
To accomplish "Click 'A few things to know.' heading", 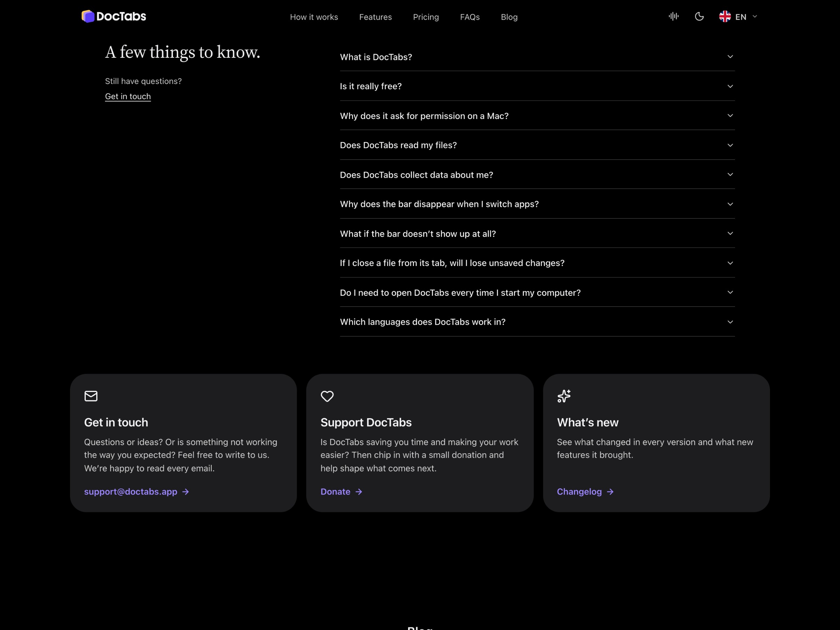I will pos(183,52).
